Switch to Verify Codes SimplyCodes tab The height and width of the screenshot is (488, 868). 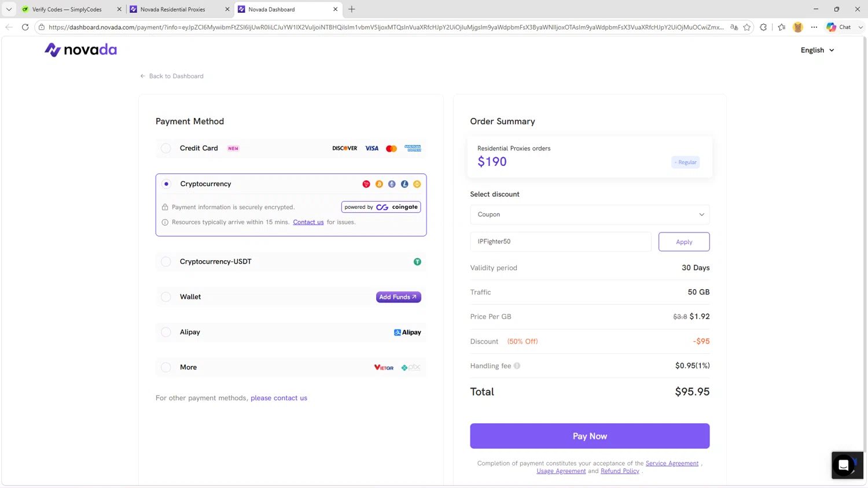pos(71,9)
